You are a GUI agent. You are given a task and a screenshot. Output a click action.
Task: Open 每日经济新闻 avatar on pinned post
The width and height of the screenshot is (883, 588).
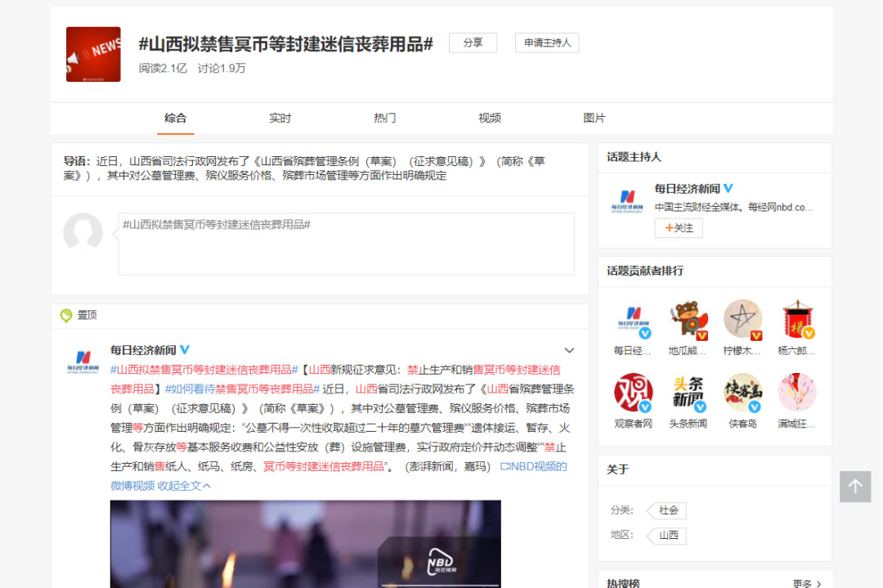point(83,361)
